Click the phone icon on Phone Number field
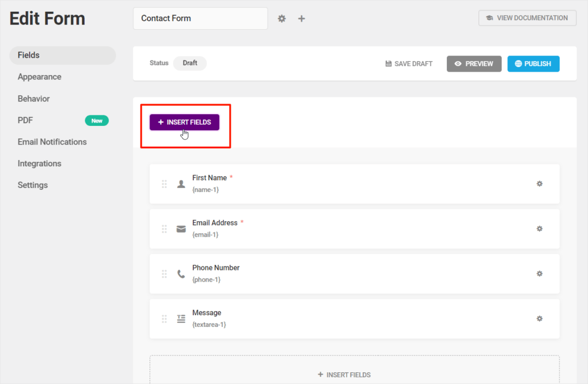 (x=181, y=274)
